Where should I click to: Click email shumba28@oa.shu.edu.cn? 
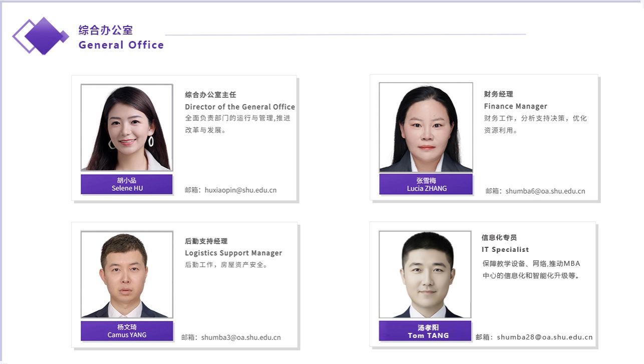[544, 337]
